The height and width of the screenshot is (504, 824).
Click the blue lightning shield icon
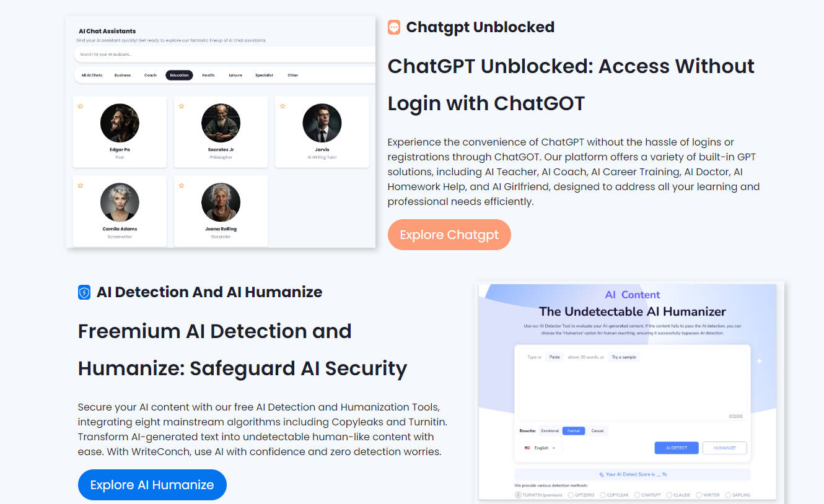click(84, 292)
